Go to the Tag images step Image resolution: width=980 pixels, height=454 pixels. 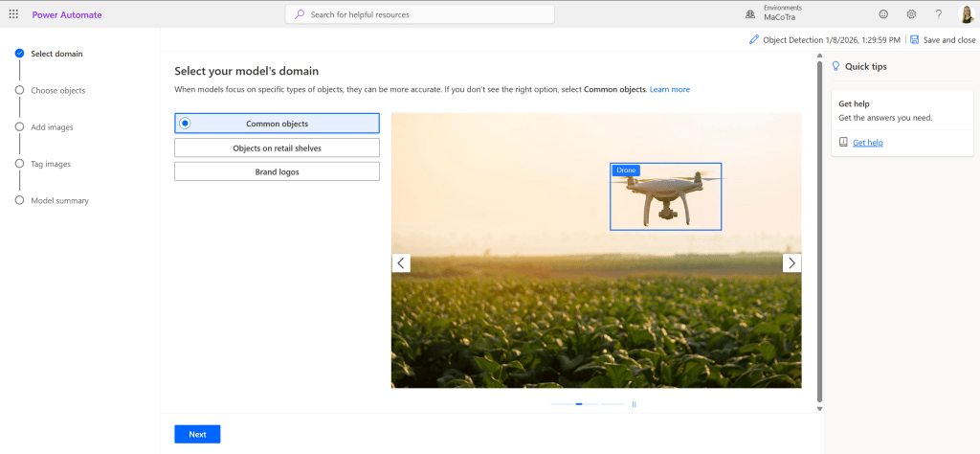pos(51,164)
